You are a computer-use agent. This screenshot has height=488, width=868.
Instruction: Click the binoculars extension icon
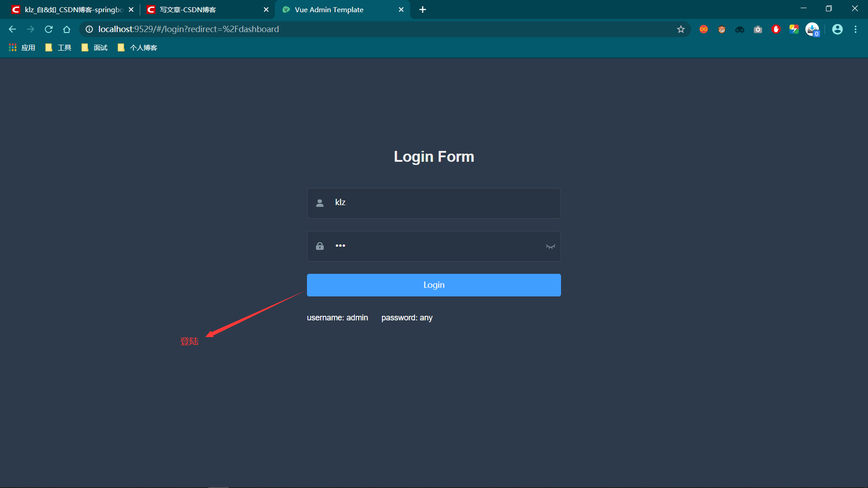coord(740,29)
